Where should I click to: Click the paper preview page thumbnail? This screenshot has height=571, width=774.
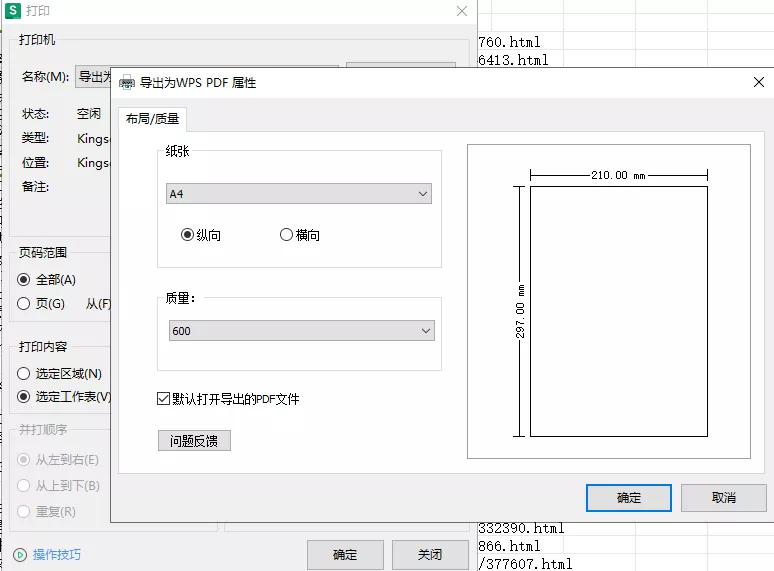tap(619, 311)
